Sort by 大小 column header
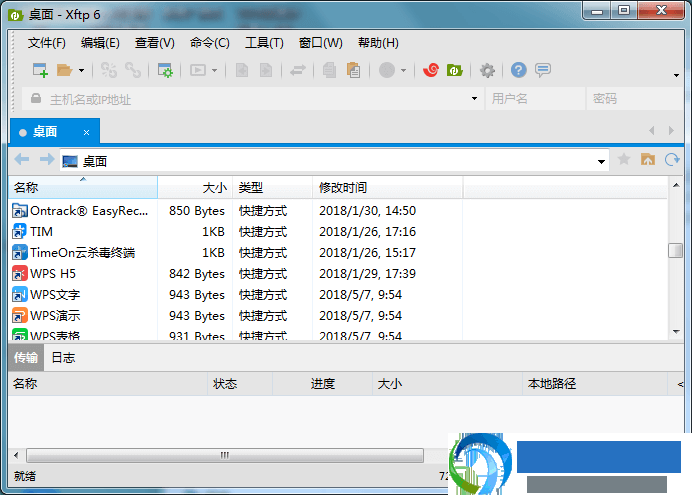Viewport: 692px width, 495px height. point(195,188)
